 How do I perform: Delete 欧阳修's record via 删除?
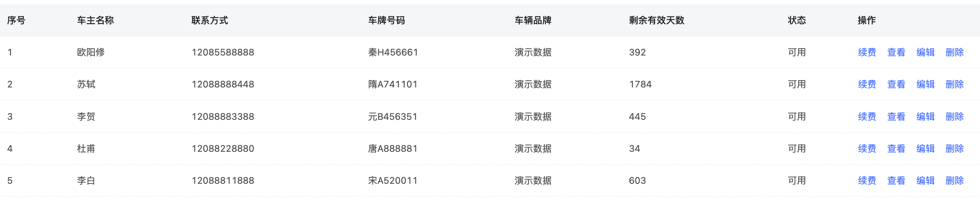click(955, 53)
